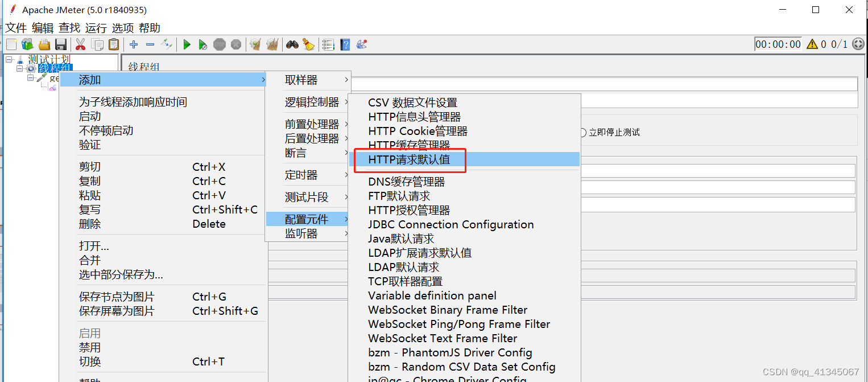Click the thread group name input field
This screenshot has width=868, height=382.
[604, 84]
